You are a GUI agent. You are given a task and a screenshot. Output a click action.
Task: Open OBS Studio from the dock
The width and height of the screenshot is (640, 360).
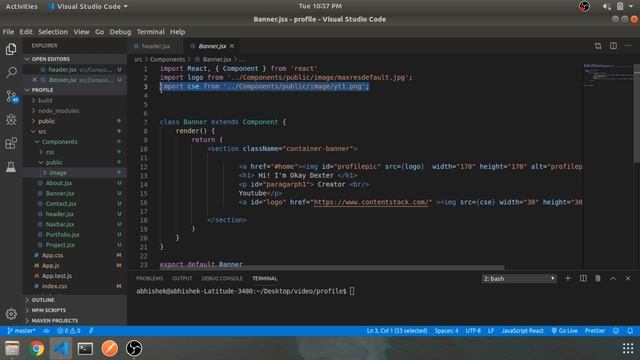coord(134,349)
